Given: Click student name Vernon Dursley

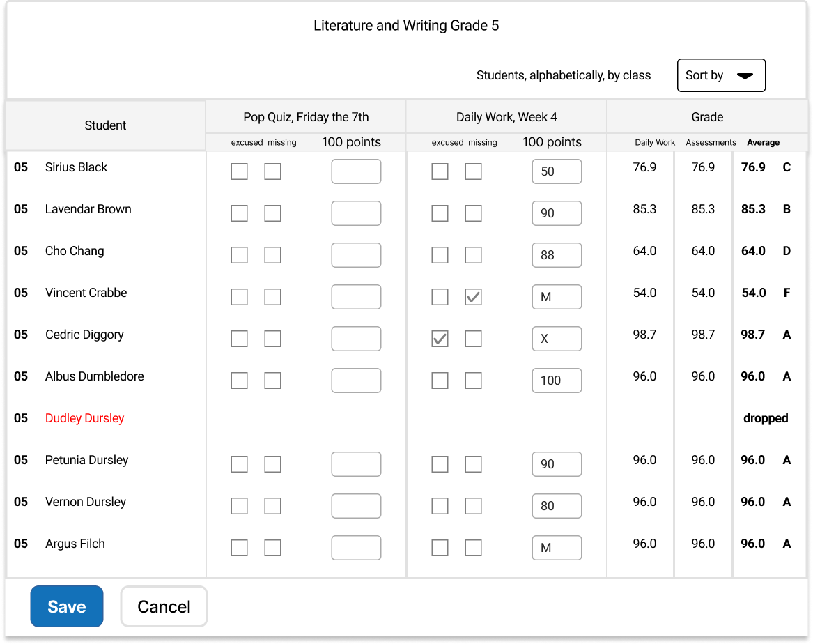Looking at the screenshot, I should click(x=86, y=502).
